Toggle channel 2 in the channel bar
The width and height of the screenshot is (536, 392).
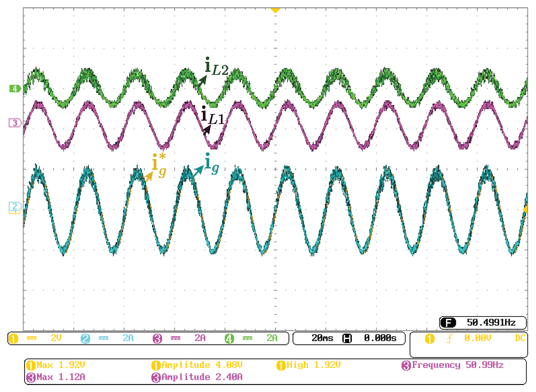tap(85, 339)
